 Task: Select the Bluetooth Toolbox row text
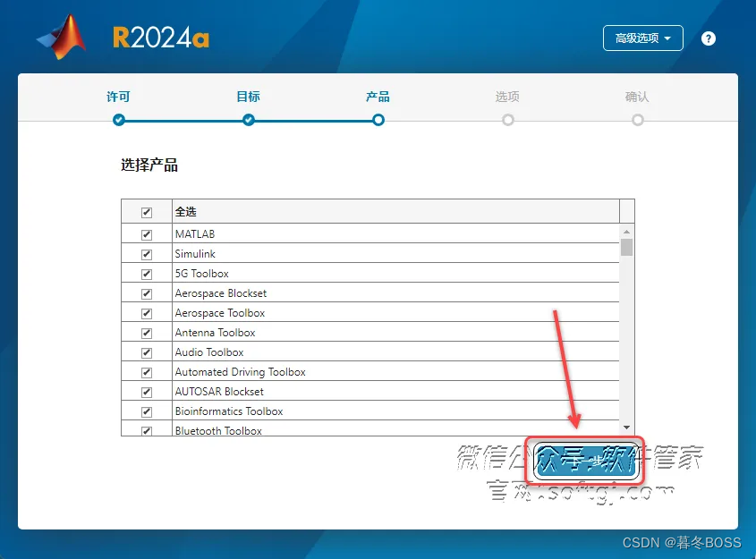[x=218, y=431]
